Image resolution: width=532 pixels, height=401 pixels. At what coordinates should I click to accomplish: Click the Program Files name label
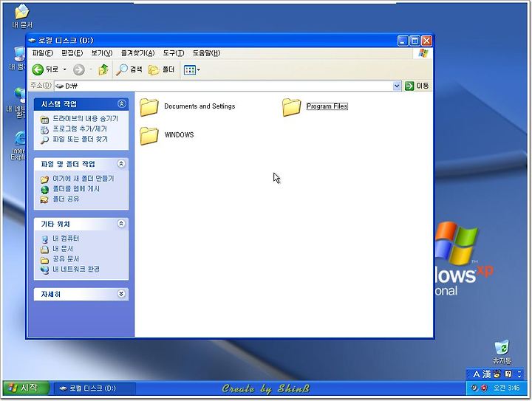pyautogui.click(x=327, y=106)
